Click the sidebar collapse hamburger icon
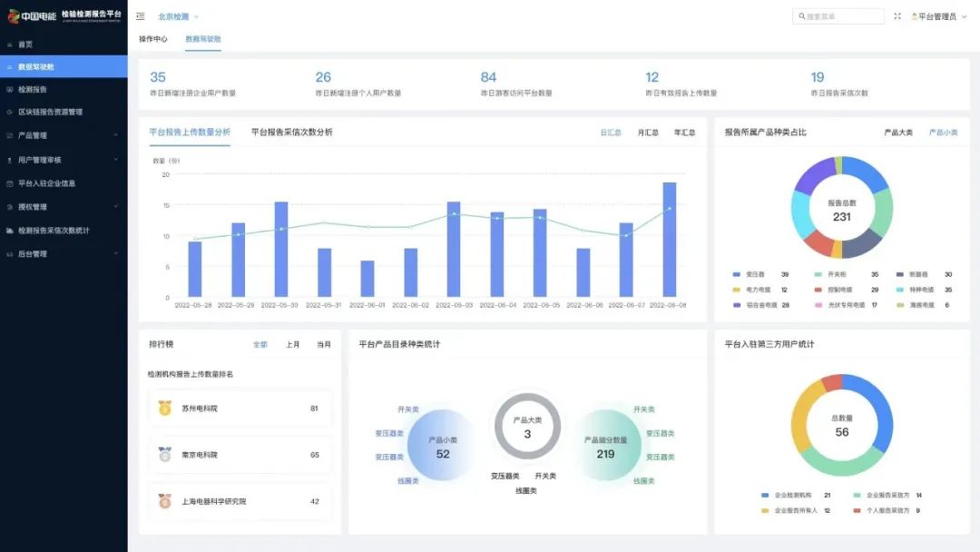980x552 pixels. point(140,16)
